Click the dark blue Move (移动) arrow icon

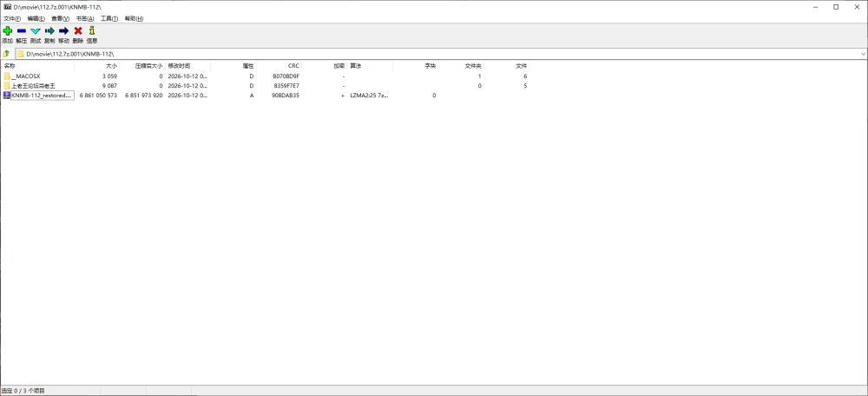pyautogui.click(x=63, y=31)
